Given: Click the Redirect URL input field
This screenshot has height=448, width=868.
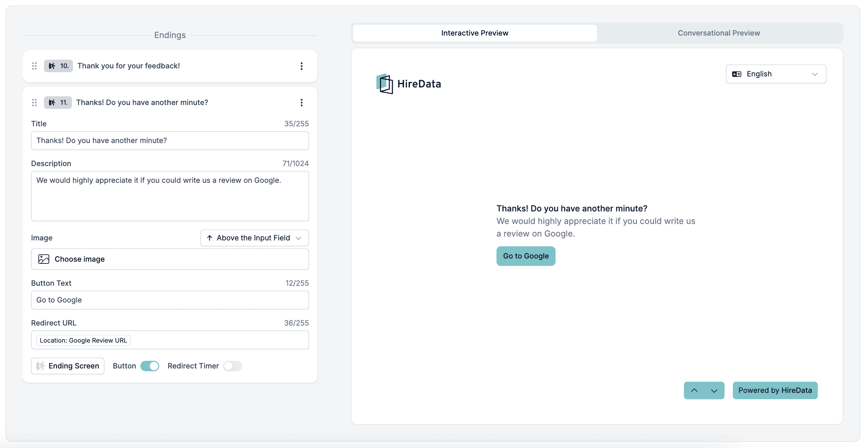Looking at the screenshot, I should point(170,340).
